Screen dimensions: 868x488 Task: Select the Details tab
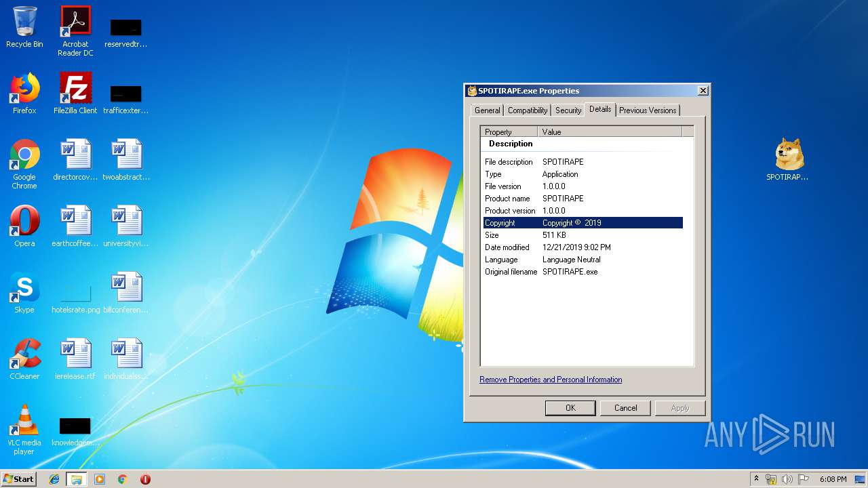(x=600, y=109)
